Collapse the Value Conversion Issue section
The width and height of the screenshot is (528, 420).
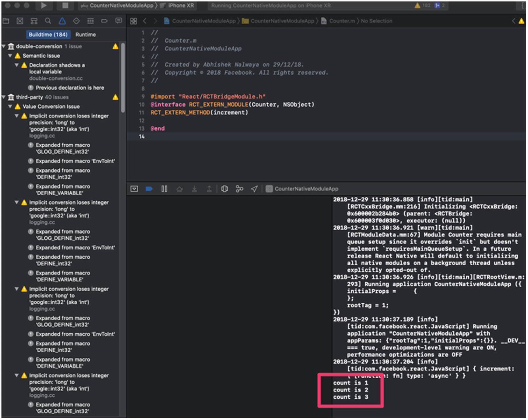tap(10, 107)
